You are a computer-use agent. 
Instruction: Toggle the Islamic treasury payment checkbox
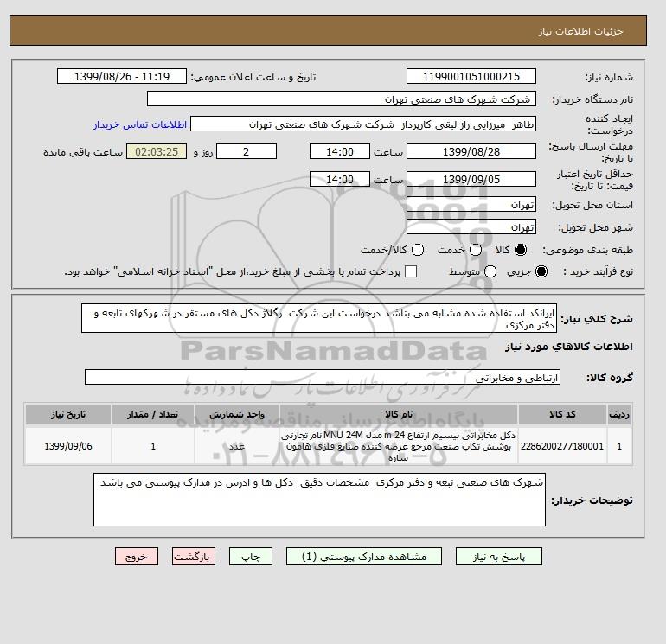411,271
